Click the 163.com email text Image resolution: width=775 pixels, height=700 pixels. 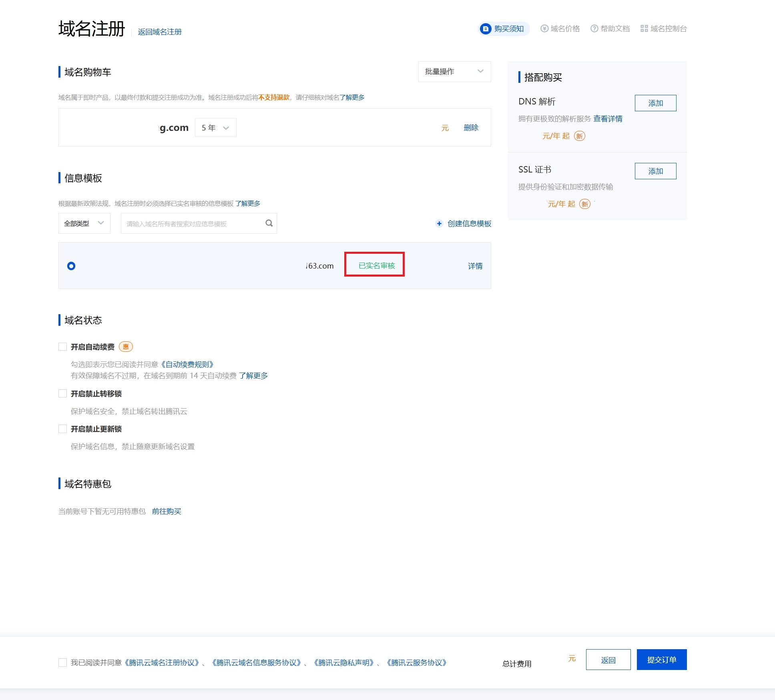[x=319, y=266]
